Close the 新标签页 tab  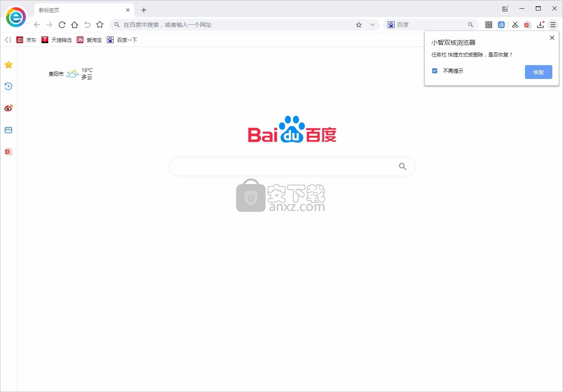[x=128, y=10]
